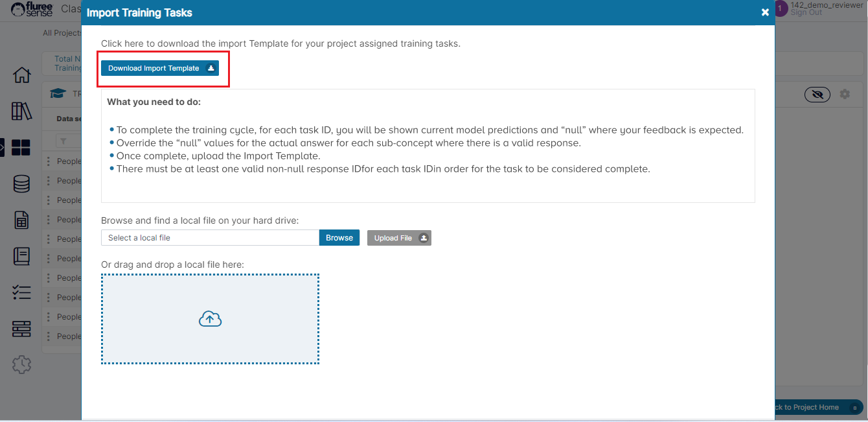The image size is (868, 422).
Task: Close the Import Training Tasks dialog
Action: 765,12
